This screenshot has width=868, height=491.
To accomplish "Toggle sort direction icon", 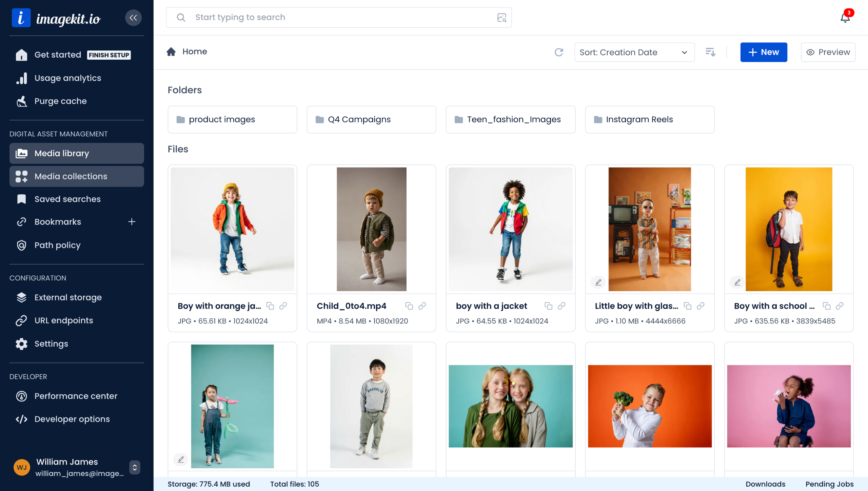I will 710,52.
